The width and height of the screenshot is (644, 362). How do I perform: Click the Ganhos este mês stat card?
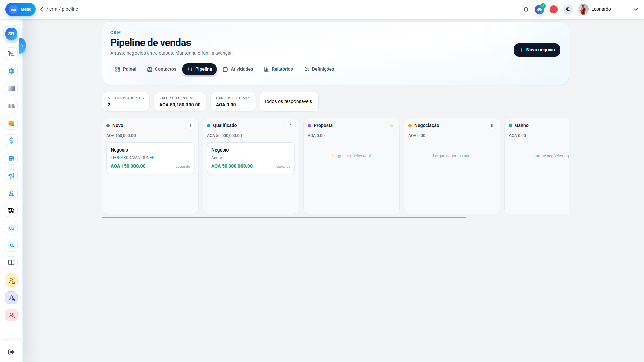[x=233, y=102]
